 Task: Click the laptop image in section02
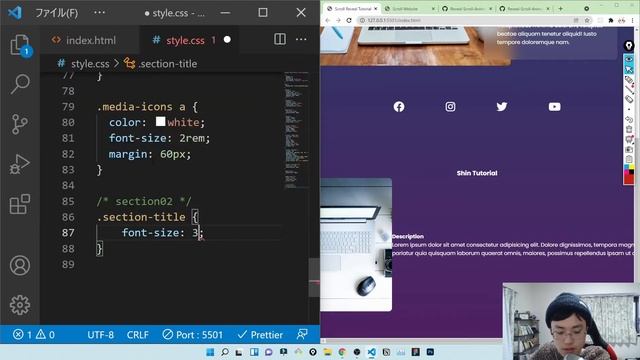(356, 245)
